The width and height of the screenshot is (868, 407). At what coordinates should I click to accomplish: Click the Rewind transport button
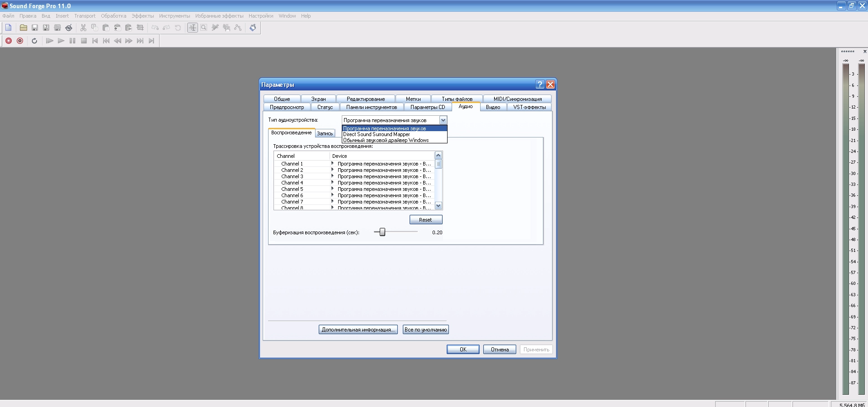(x=118, y=41)
